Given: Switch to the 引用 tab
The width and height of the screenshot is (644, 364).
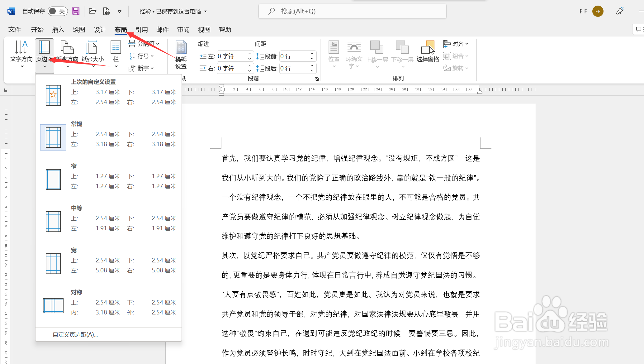Looking at the screenshot, I should click(x=141, y=30).
